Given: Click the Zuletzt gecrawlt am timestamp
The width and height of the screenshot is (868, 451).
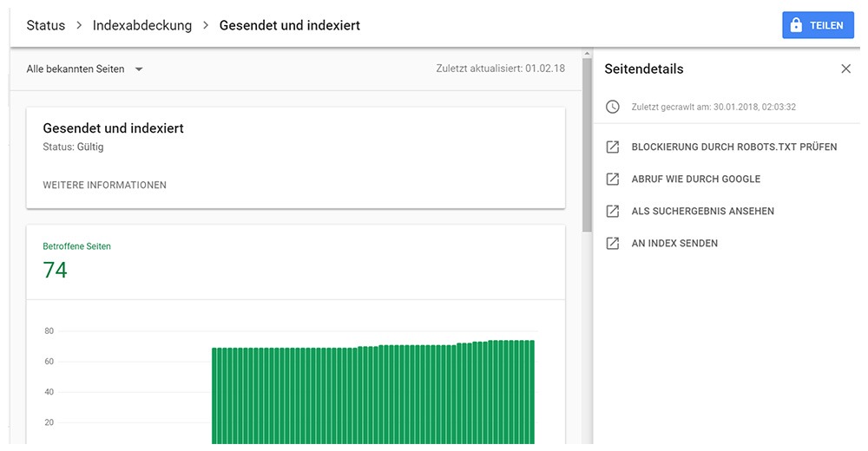Looking at the screenshot, I should click(713, 107).
